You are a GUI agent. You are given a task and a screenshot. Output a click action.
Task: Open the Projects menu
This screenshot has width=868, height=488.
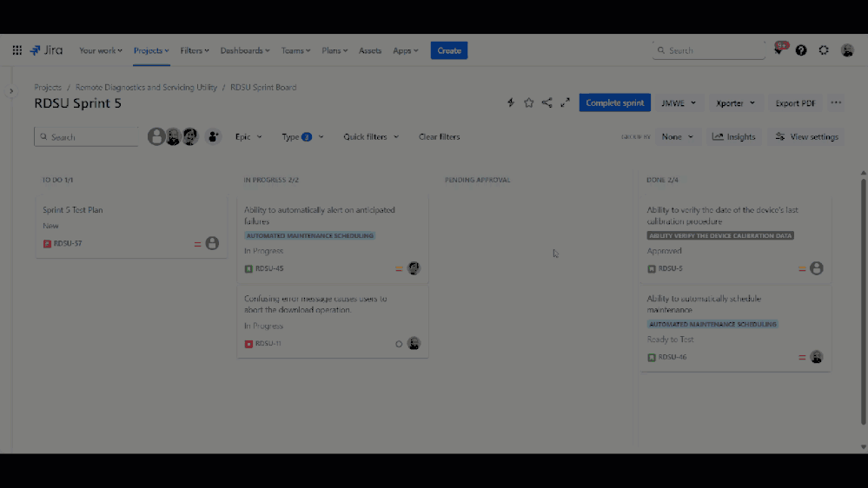click(x=151, y=50)
